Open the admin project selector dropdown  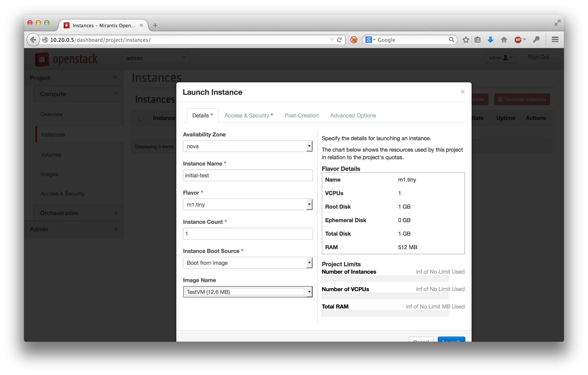156,58
